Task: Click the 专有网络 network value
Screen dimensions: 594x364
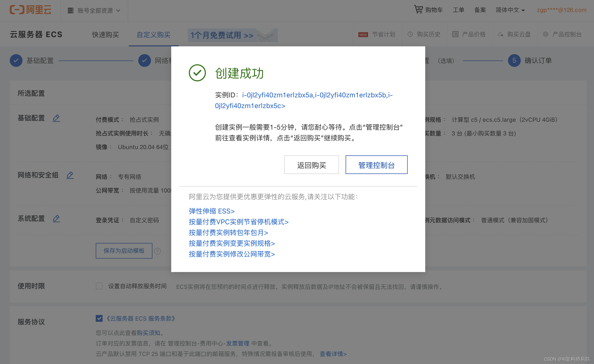Action: (x=129, y=177)
